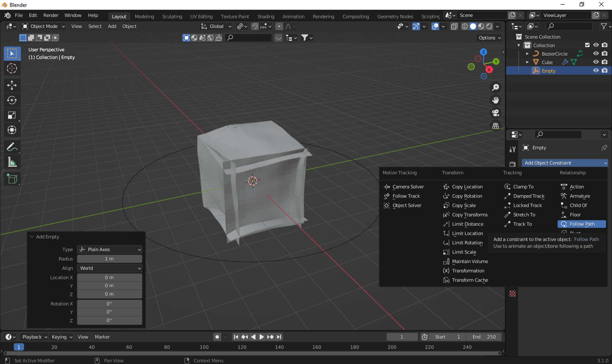
Task: Pick the Measure tool
Action: pos(12,162)
